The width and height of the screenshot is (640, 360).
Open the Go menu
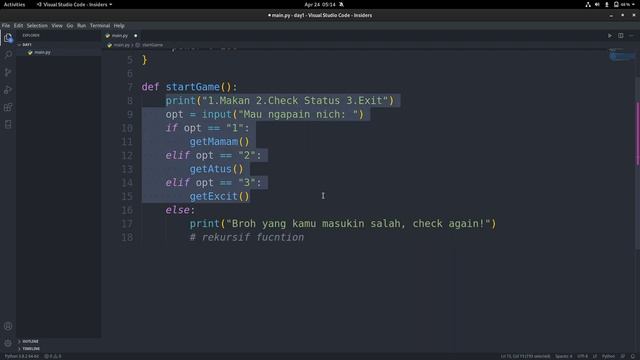(x=70, y=25)
